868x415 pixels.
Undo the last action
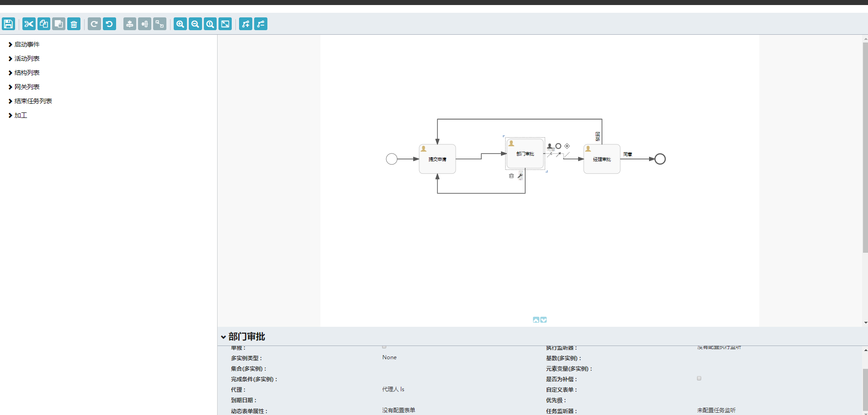[x=109, y=24]
